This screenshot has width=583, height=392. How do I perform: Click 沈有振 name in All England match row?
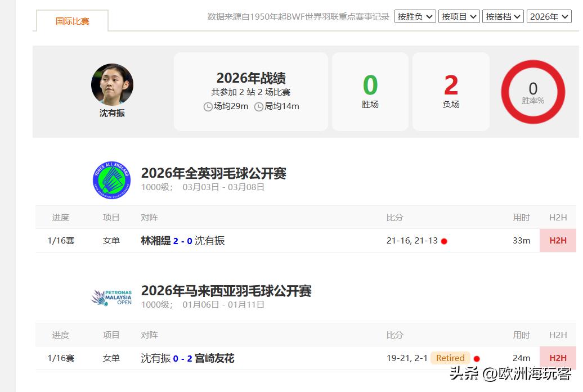pyautogui.click(x=210, y=241)
